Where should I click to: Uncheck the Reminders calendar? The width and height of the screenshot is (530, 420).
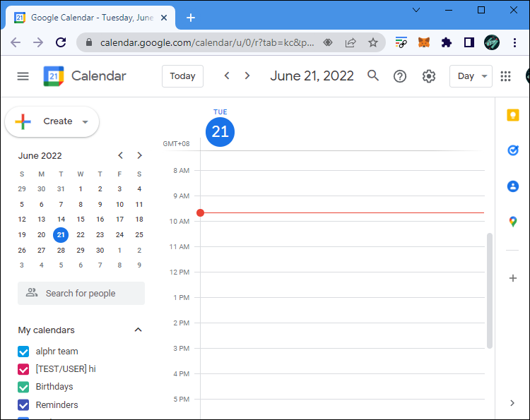coord(23,404)
